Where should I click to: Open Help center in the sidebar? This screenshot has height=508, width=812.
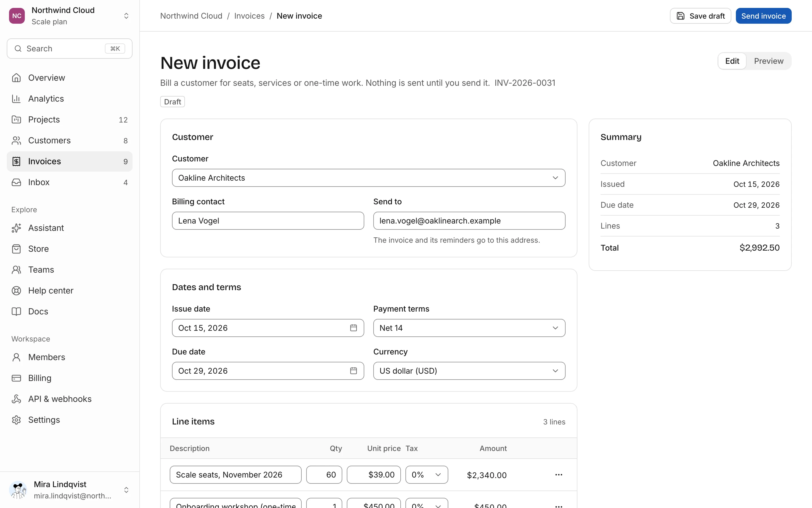click(69, 290)
